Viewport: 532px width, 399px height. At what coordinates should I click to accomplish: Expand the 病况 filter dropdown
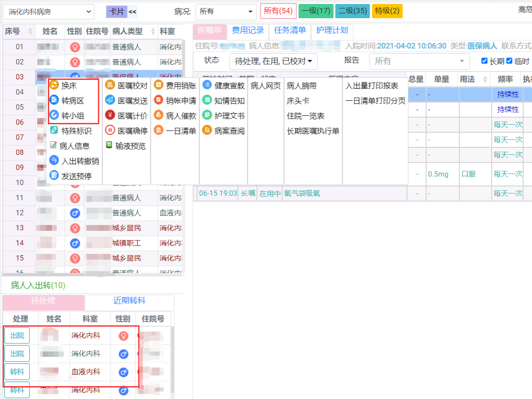pyautogui.click(x=226, y=11)
